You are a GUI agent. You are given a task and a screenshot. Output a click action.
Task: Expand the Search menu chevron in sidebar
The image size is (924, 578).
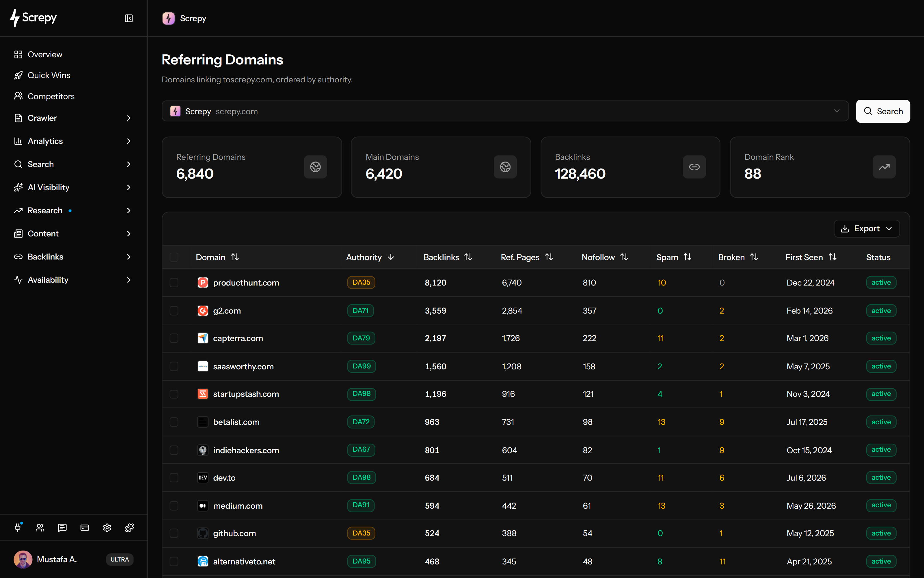coord(129,164)
